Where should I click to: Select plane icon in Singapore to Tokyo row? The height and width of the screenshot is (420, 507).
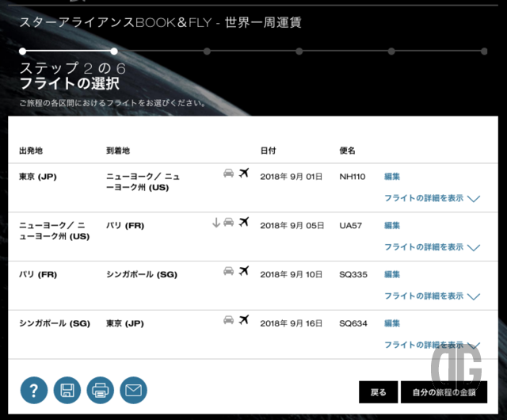(244, 319)
